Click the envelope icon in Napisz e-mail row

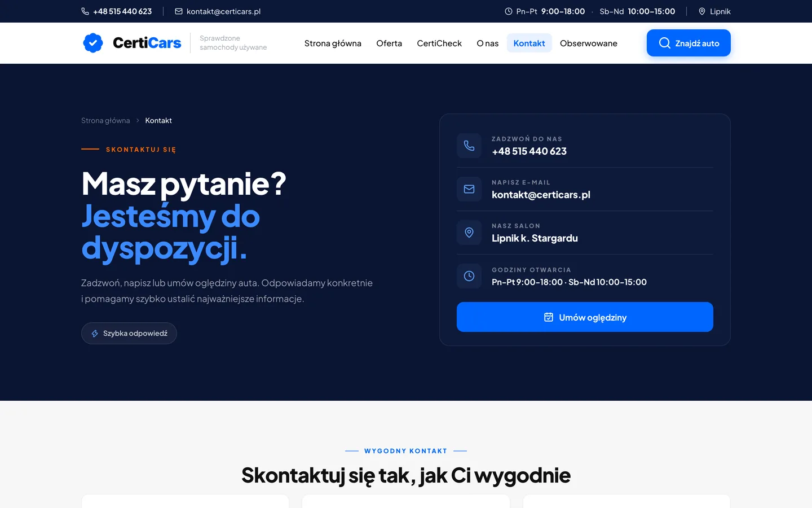[x=469, y=189]
